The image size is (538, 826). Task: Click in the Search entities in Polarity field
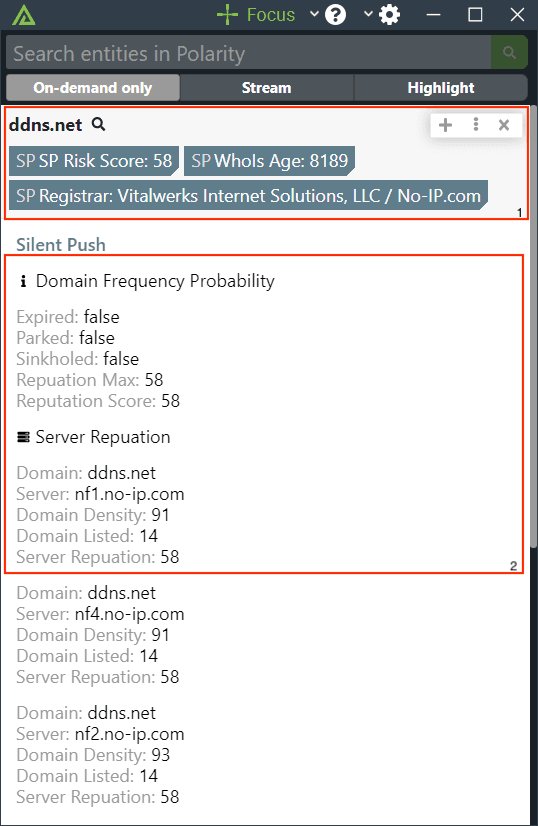coord(249,53)
